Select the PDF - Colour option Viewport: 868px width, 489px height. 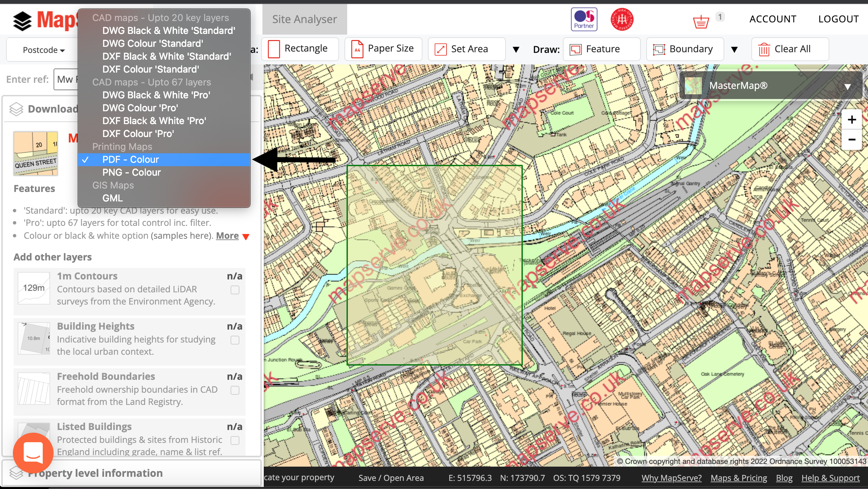click(x=164, y=159)
